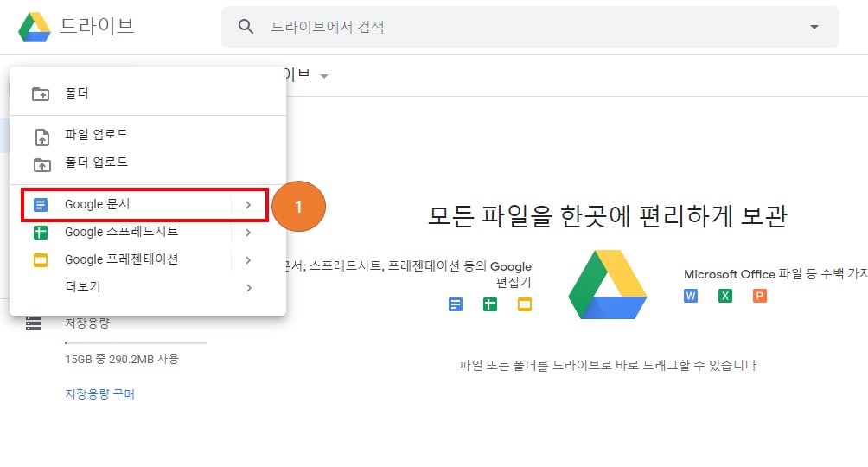Click the large Drive logo illustration

tap(608, 285)
